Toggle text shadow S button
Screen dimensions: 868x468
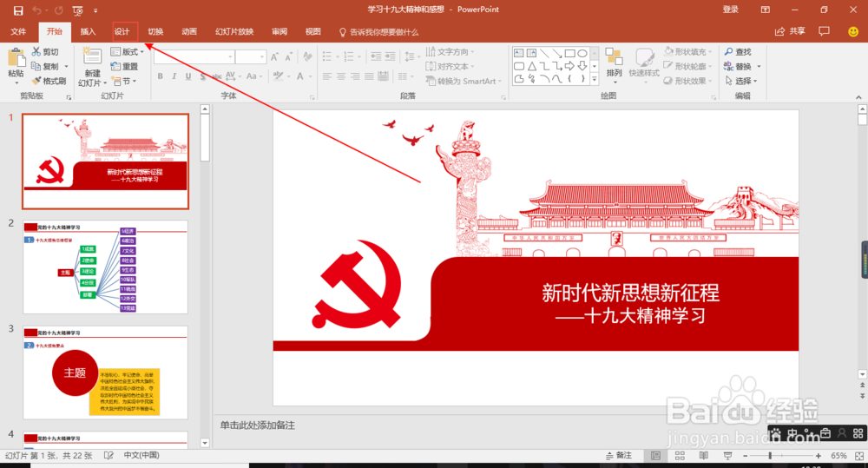[202, 76]
